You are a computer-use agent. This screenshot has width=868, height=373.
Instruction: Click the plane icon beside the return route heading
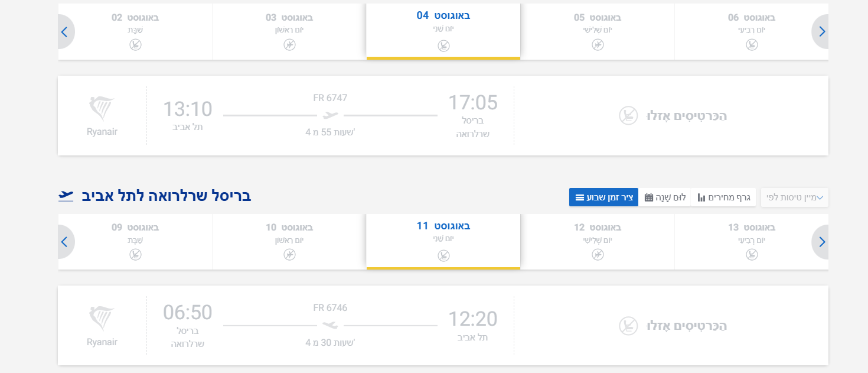click(x=66, y=196)
